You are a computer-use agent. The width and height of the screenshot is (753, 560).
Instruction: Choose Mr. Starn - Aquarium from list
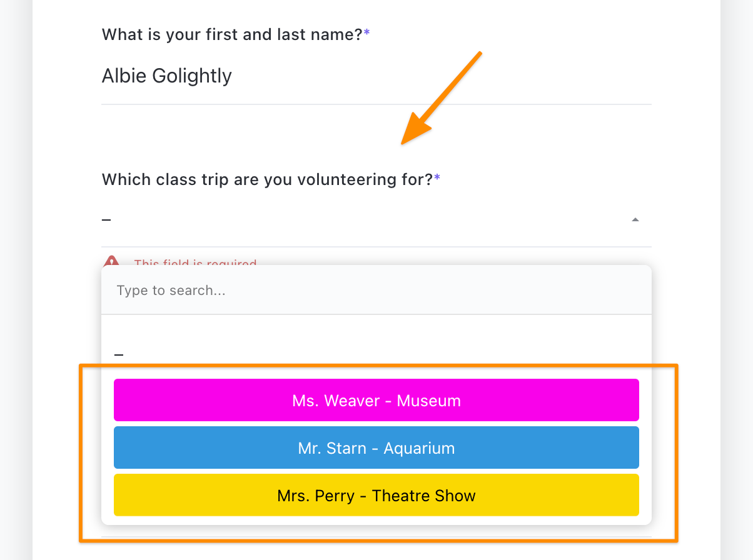(376, 447)
